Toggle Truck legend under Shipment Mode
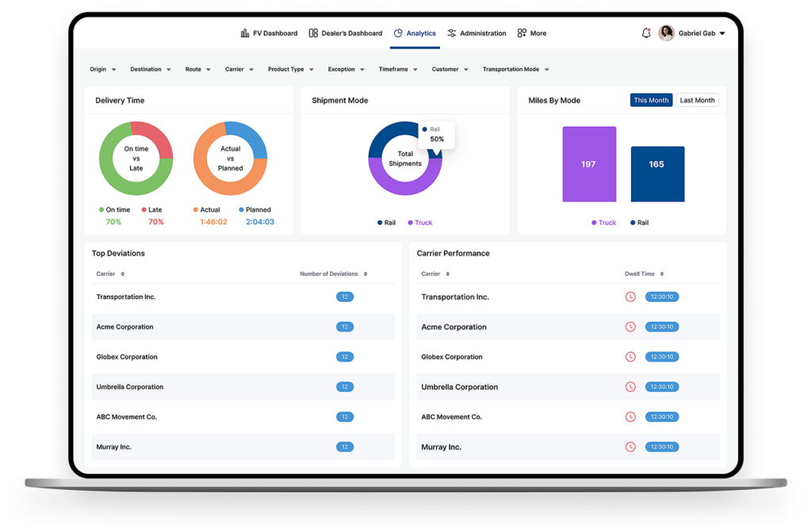Image resolution: width=812 pixels, height=532 pixels. click(420, 223)
